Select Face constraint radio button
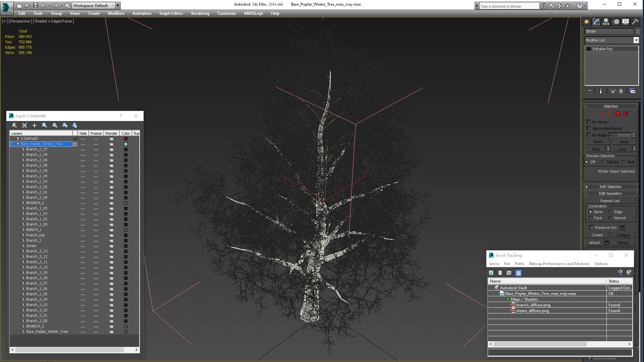644x362 pixels. coord(590,218)
